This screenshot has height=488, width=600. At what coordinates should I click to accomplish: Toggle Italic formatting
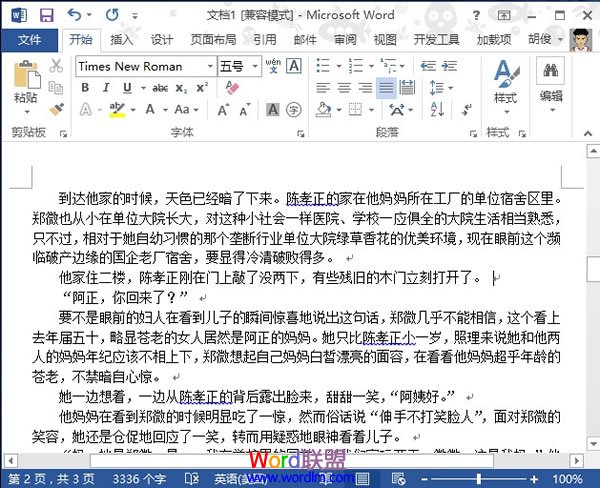pos(104,88)
